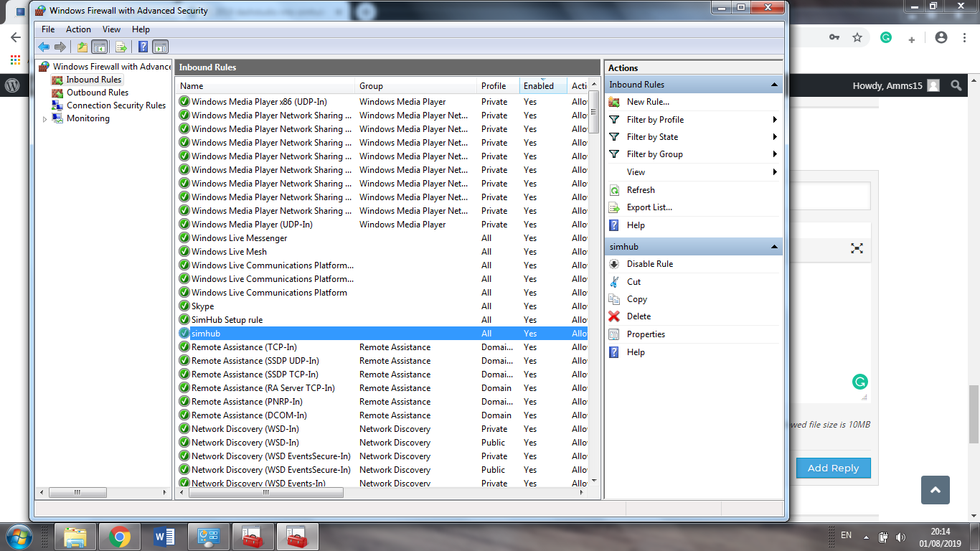
Task: Click Add Reply button in browser
Action: pos(833,468)
